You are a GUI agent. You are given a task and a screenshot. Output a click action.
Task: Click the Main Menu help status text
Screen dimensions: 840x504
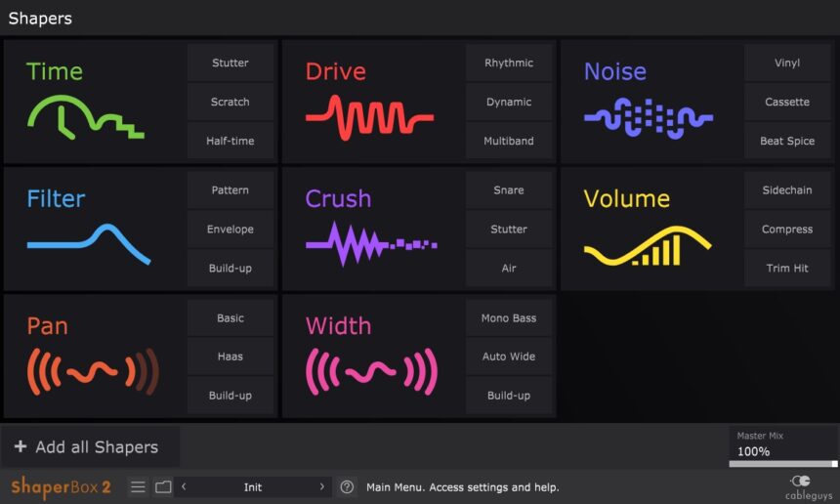(463, 487)
